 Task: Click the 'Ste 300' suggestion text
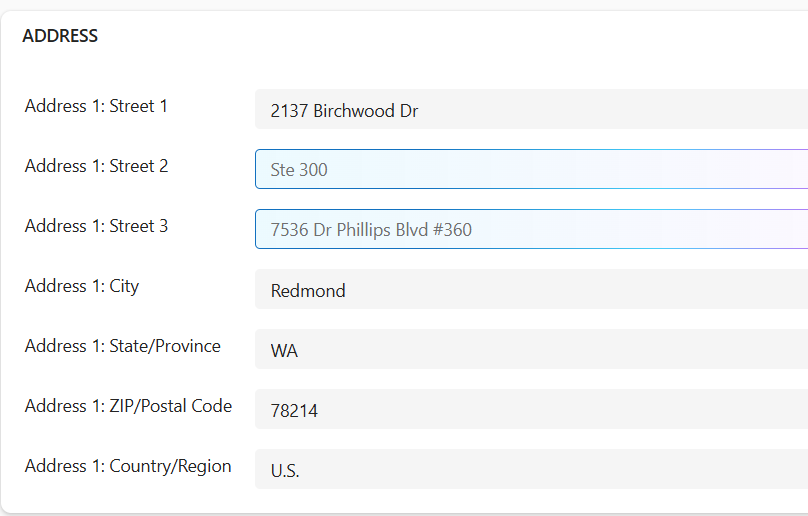pyautogui.click(x=299, y=170)
